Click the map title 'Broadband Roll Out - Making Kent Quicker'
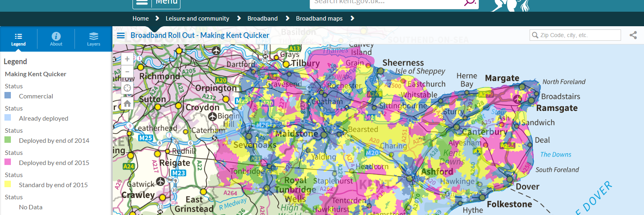The height and width of the screenshot is (215, 644). [x=200, y=35]
